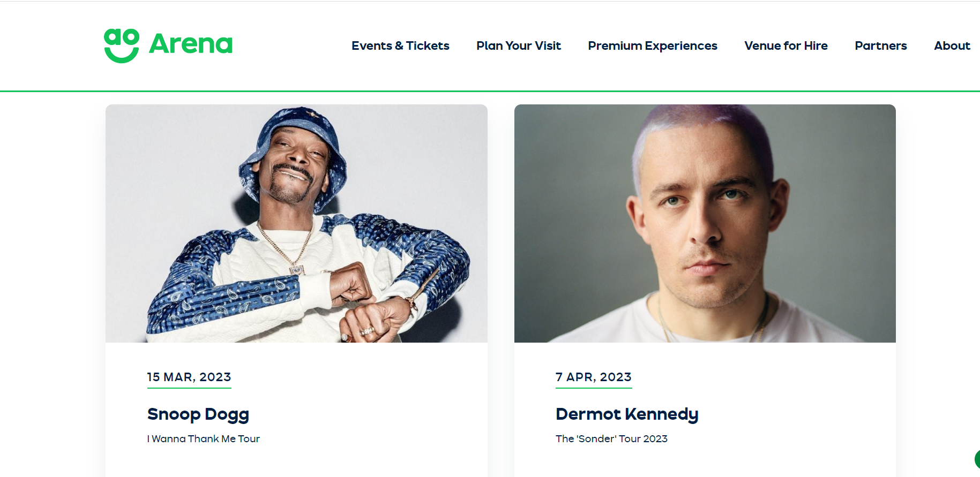The width and height of the screenshot is (980, 477).
Task: Click the Dermot Kennedy card's white details area
Action: pyautogui.click(x=705, y=410)
